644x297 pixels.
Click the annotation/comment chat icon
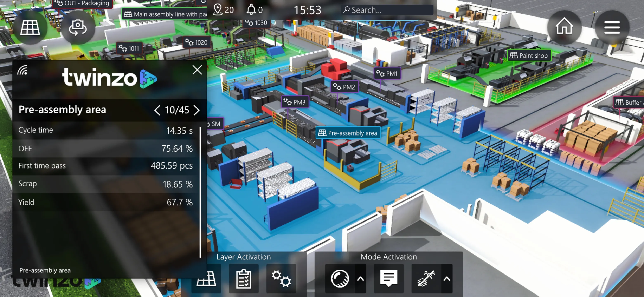[388, 279]
